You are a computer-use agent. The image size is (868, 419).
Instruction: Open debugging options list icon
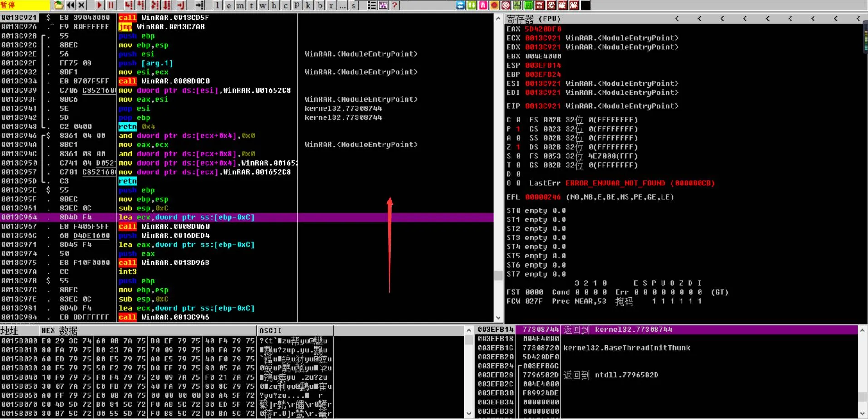click(372, 5)
